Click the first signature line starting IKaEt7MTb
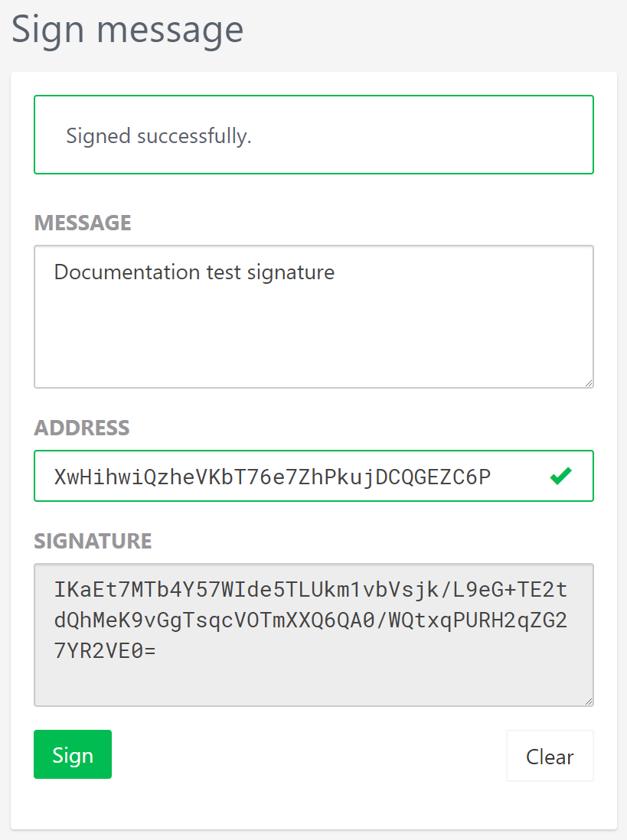This screenshot has width=627, height=840. coord(310,590)
